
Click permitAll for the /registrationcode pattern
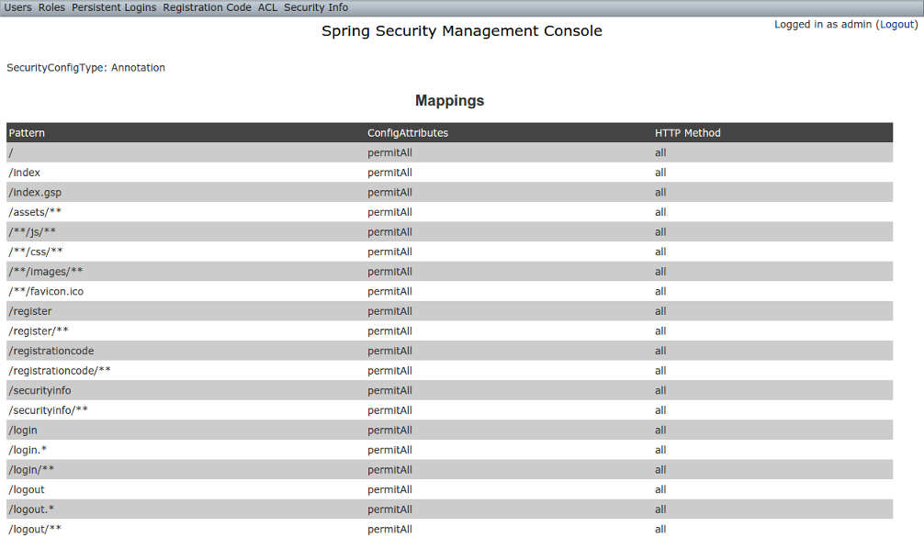coord(389,350)
